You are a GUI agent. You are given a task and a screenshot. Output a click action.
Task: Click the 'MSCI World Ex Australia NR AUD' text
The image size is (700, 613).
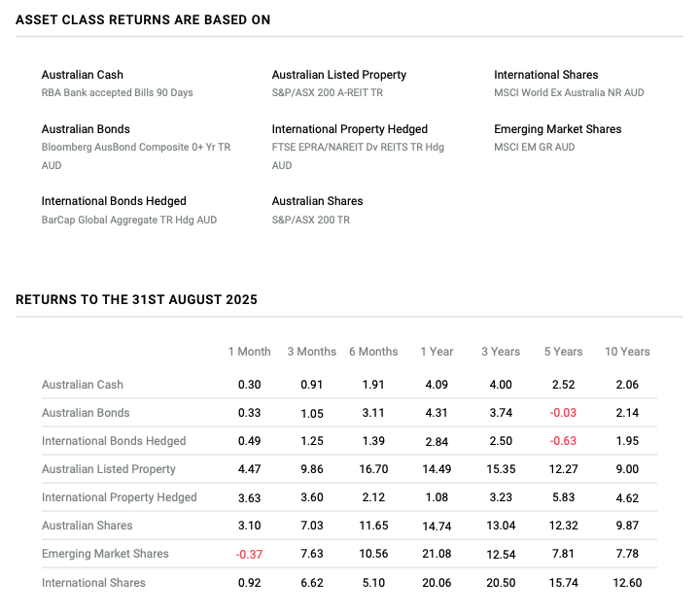click(569, 93)
